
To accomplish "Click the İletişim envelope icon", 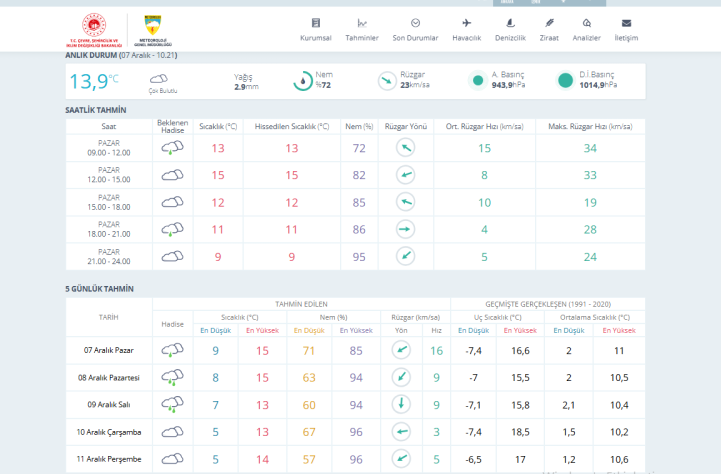I will pos(626,23).
